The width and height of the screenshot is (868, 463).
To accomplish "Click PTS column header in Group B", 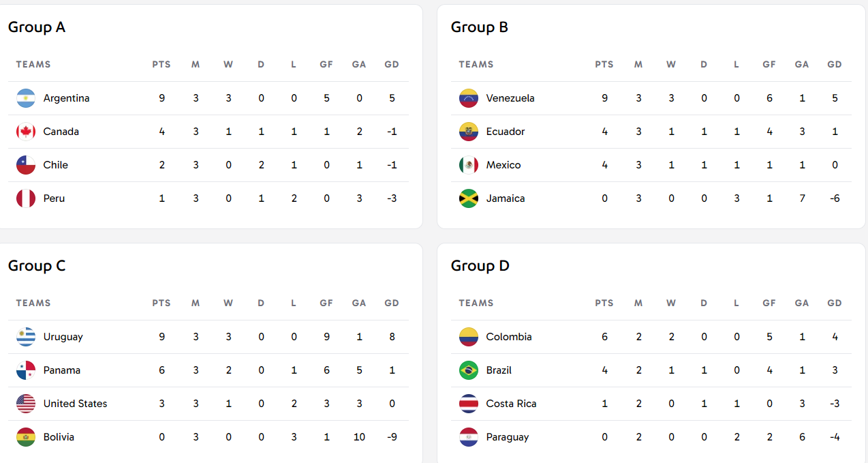I will coord(604,65).
